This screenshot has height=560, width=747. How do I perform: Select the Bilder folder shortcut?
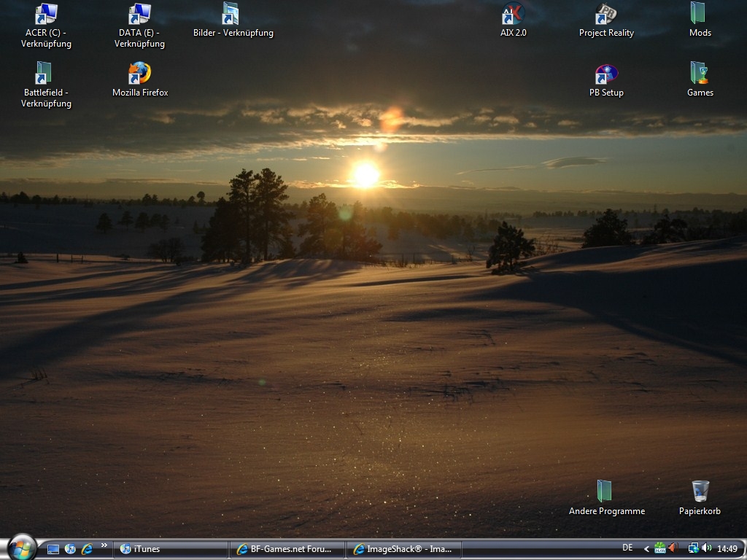pos(231,15)
